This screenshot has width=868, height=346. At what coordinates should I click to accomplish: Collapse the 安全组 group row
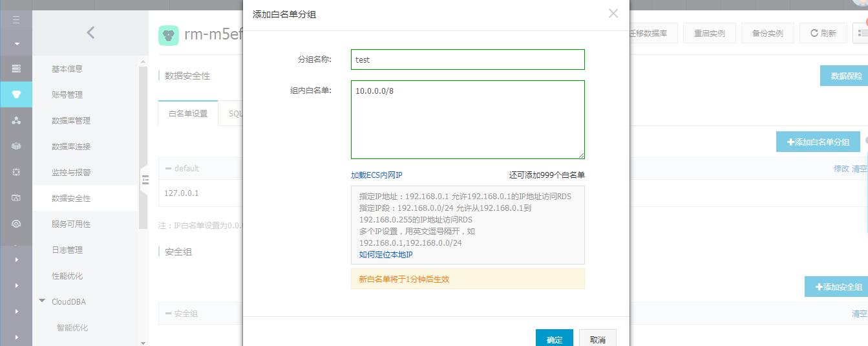pyautogui.click(x=169, y=313)
